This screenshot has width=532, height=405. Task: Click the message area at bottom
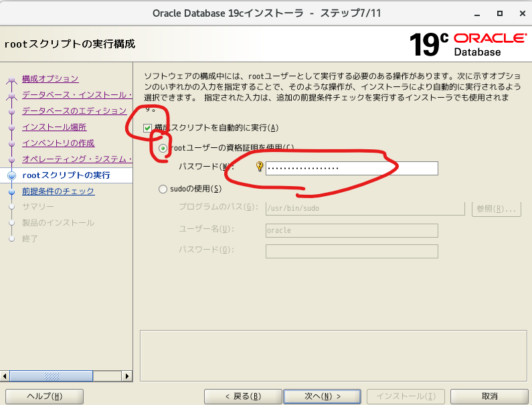[333, 355]
